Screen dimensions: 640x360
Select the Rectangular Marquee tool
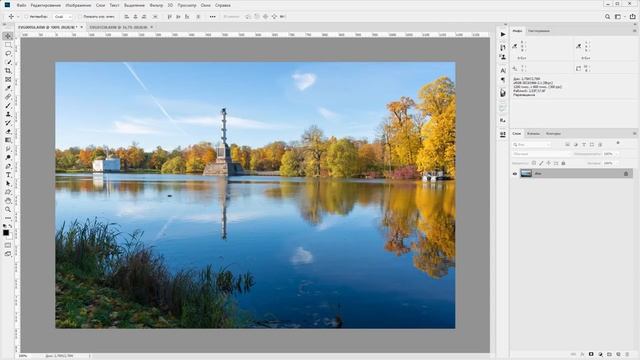[8, 45]
